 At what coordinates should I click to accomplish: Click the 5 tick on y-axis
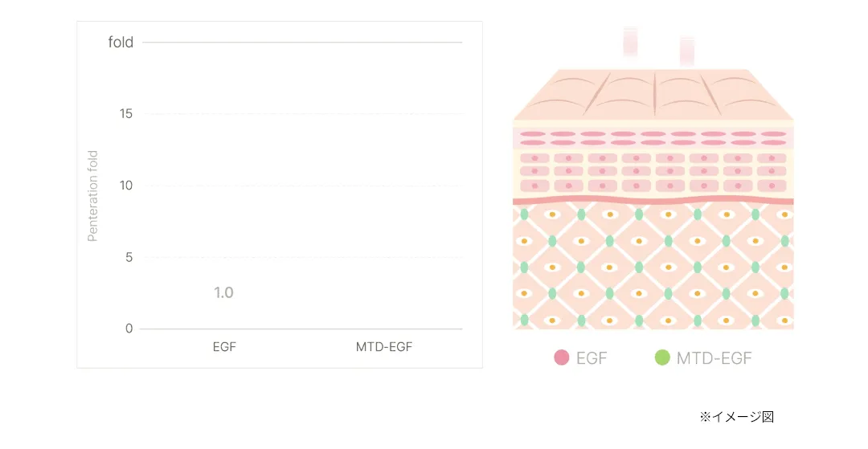pyautogui.click(x=129, y=257)
